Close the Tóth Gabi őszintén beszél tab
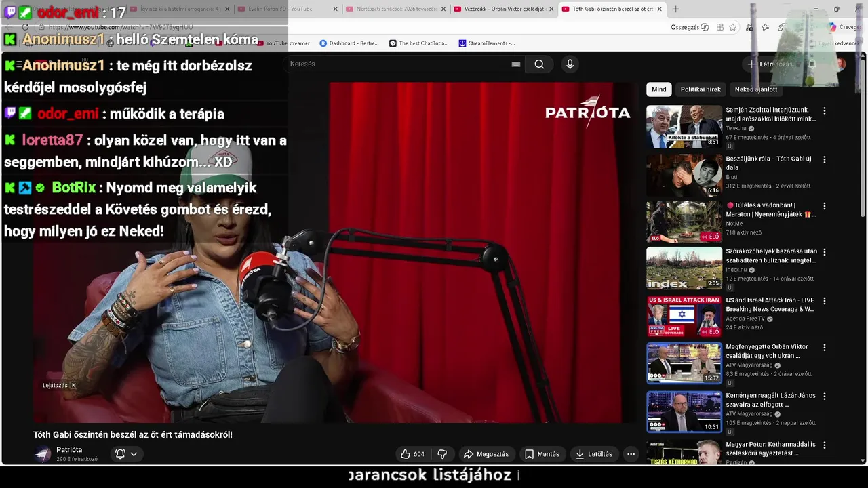The height and width of the screenshot is (488, 868). coord(659,9)
